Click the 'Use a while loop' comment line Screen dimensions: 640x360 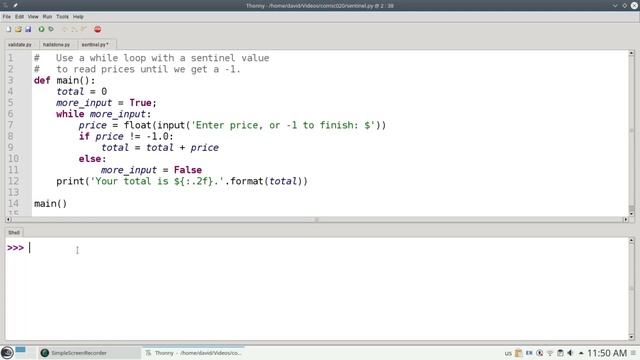point(151,58)
